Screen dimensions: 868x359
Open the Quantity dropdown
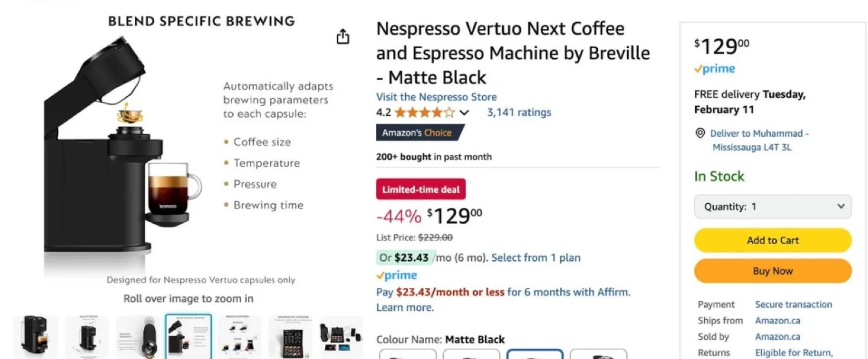coord(772,206)
